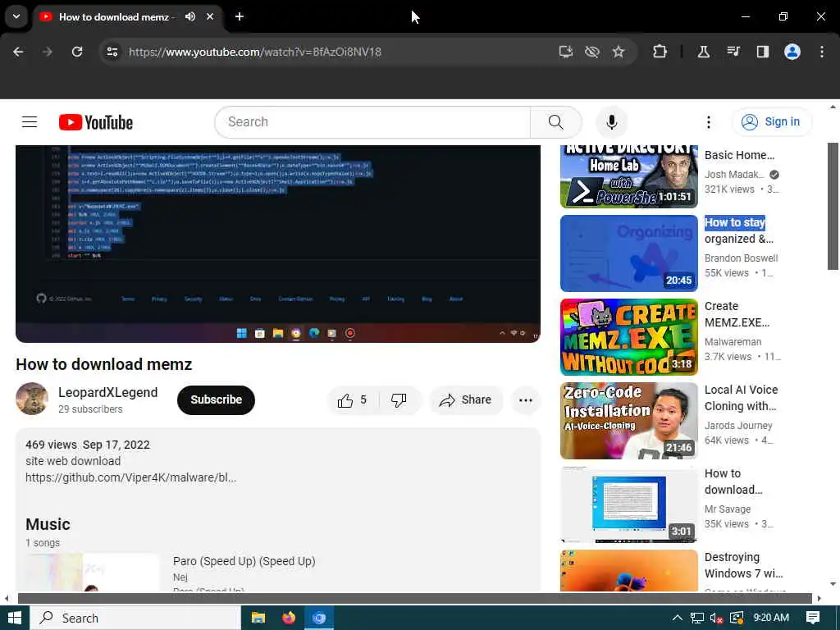Open the browser three-dot menu
The height and width of the screenshot is (630, 840).
(x=822, y=52)
